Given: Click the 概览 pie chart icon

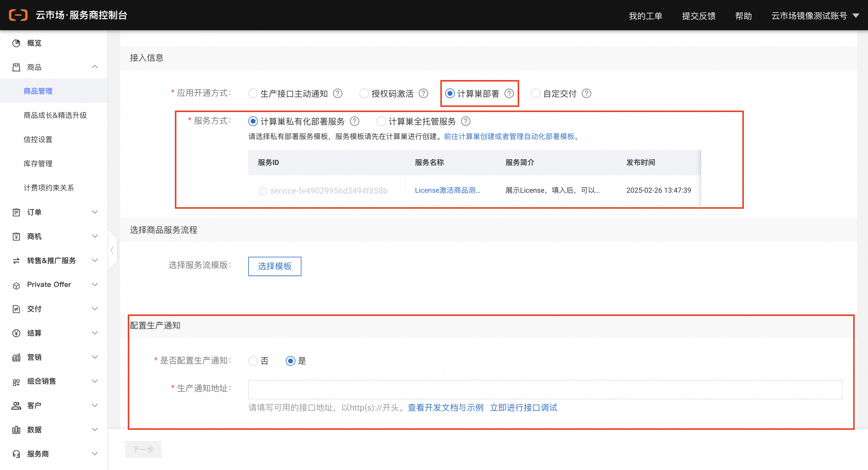Looking at the screenshot, I should point(16,43).
